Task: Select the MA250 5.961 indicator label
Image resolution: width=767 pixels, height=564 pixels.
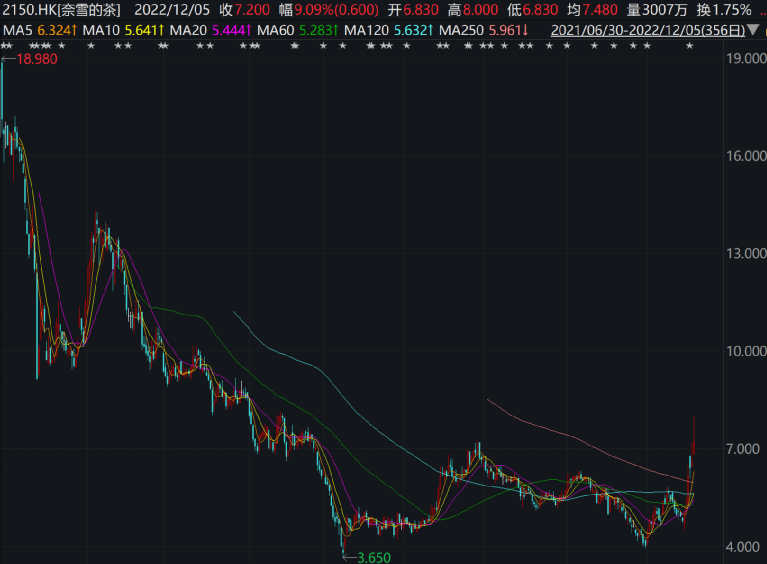Action: point(484,30)
